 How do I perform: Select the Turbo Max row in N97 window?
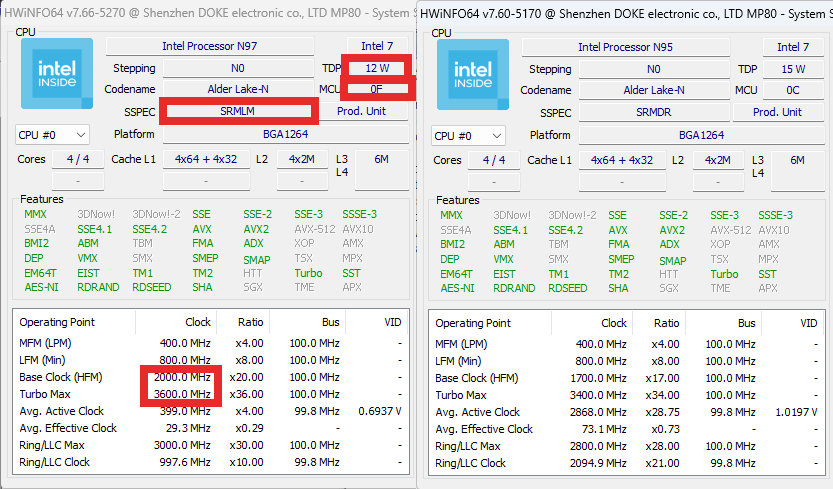click(210, 394)
